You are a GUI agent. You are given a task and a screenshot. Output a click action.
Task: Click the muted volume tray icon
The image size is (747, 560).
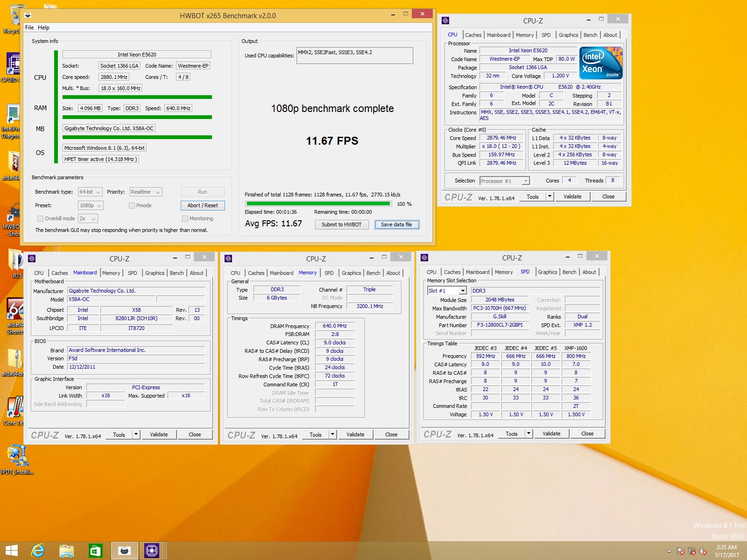pos(703,551)
